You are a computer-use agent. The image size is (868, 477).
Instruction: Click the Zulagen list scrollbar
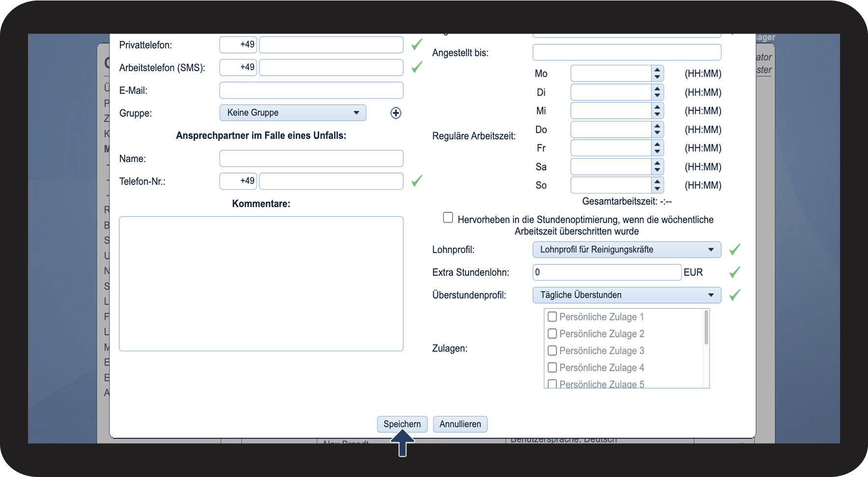pos(706,327)
